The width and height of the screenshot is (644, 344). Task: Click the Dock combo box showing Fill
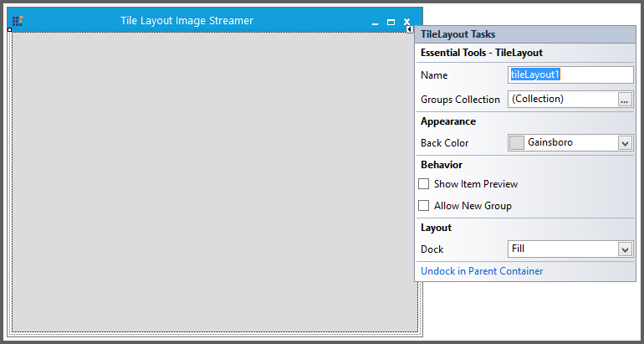pyautogui.click(x=562, y=249)
